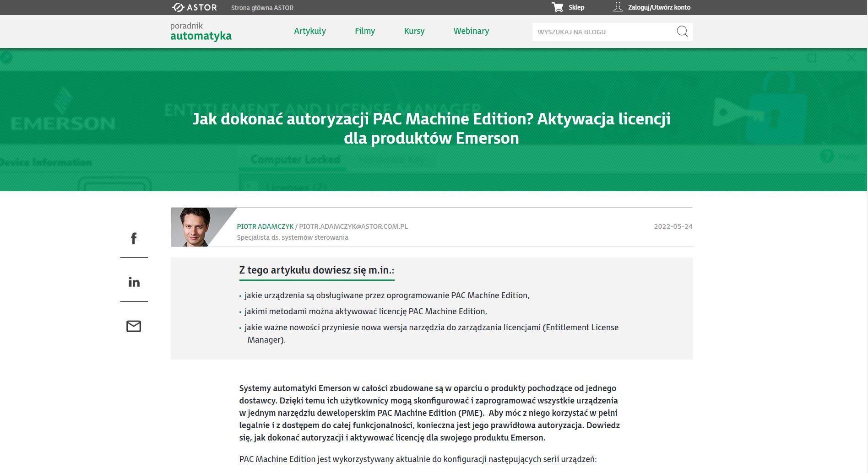Open the Filmy menu
Image resolution: width=868 pixels, height=473 pixels.
[x=365, y=31]
